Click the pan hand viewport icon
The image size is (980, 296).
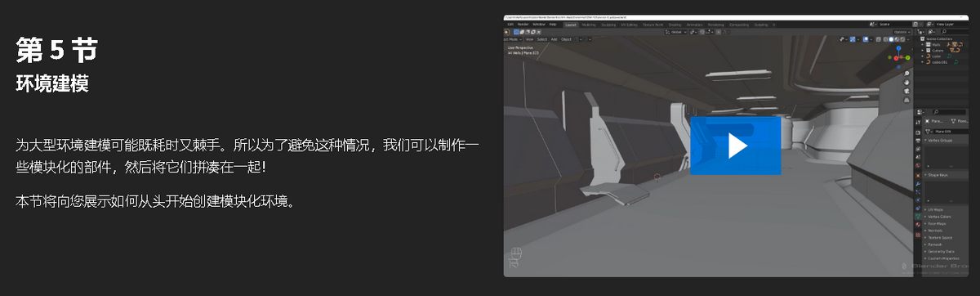tap(906, 83)
